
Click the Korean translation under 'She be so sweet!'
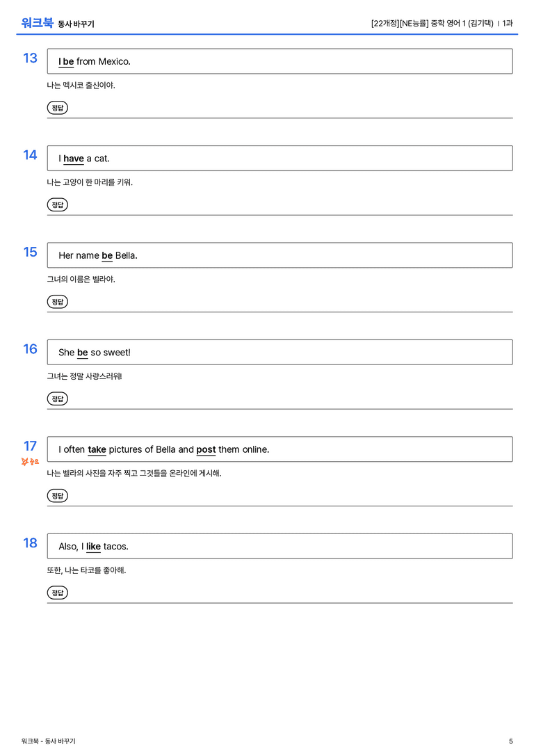click(84, 376)
